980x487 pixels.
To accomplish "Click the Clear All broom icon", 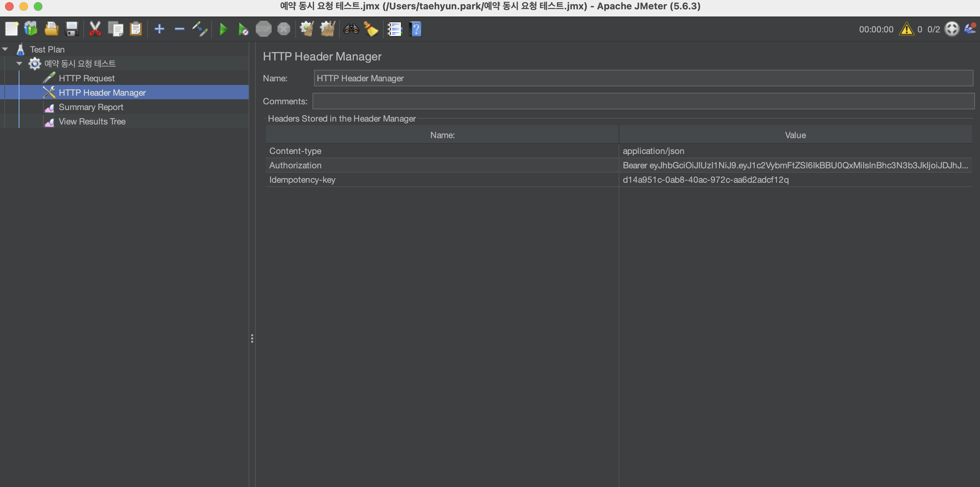I will 327,29.
